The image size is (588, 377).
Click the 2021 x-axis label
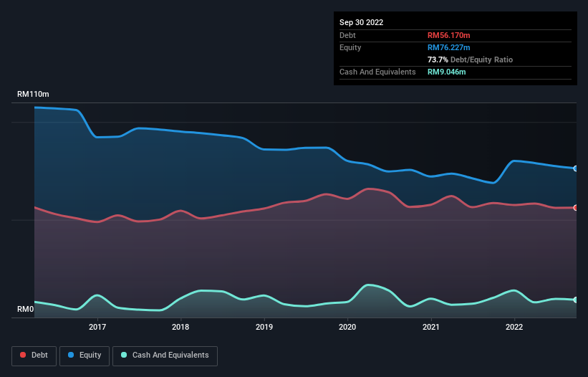pos(431,327)
